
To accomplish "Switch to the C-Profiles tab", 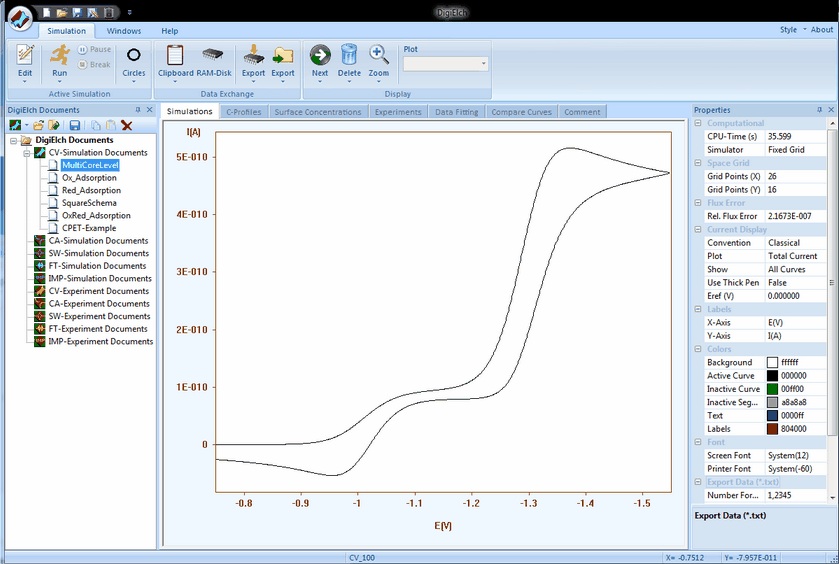I will (243, 112).
